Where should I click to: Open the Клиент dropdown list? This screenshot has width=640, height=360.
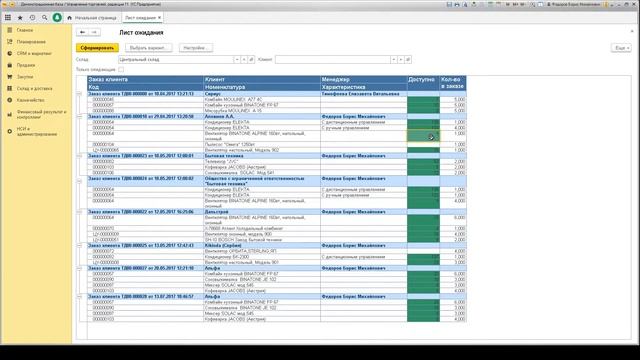click(393, 60)
